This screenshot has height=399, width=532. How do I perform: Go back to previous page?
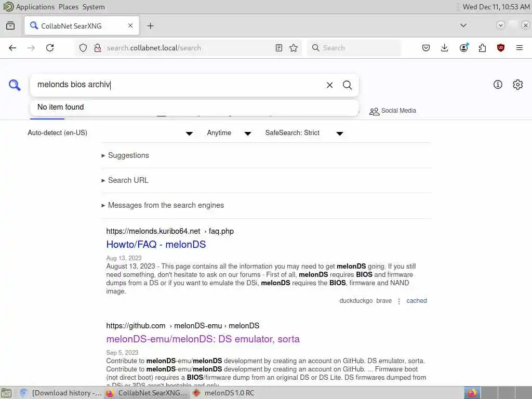pos(12,48)
